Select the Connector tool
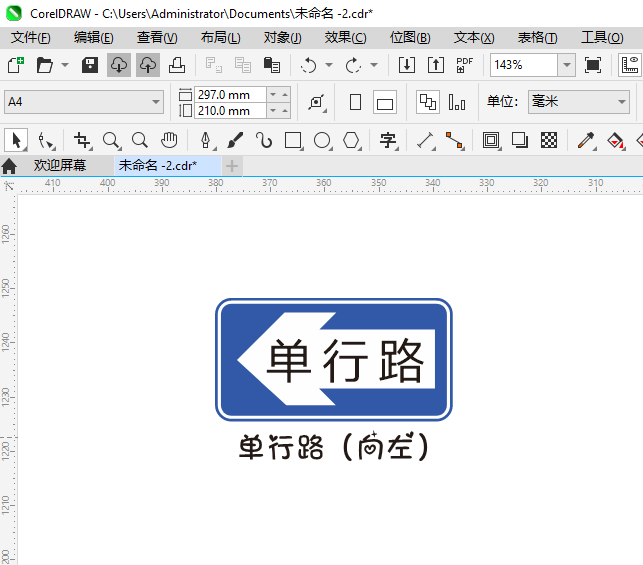The image size is (643, 565). pos(455,140)
